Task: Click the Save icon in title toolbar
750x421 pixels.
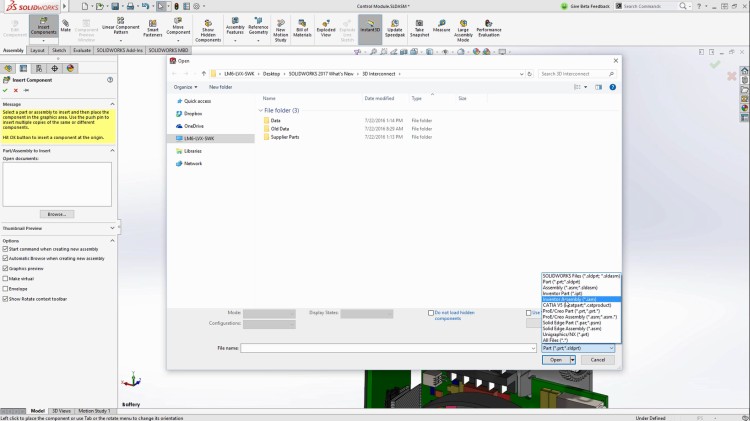Action: [x=115, y=6]
